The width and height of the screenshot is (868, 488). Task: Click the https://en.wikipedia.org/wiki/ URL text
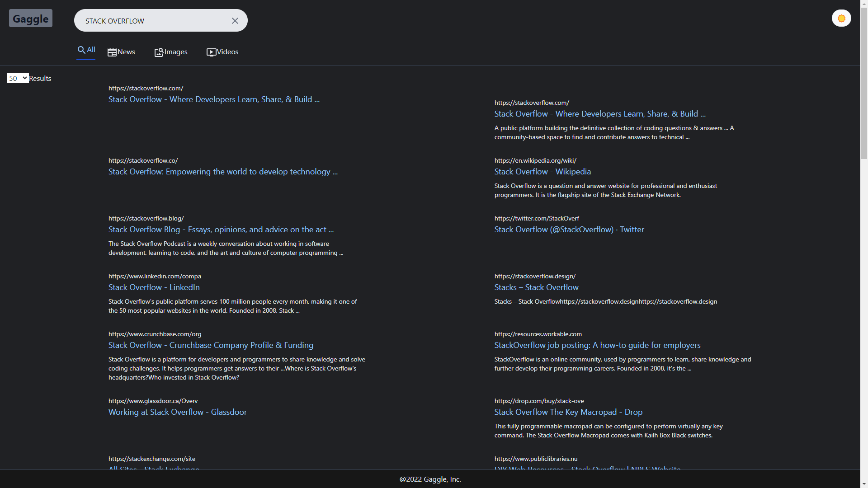[535, 160]
